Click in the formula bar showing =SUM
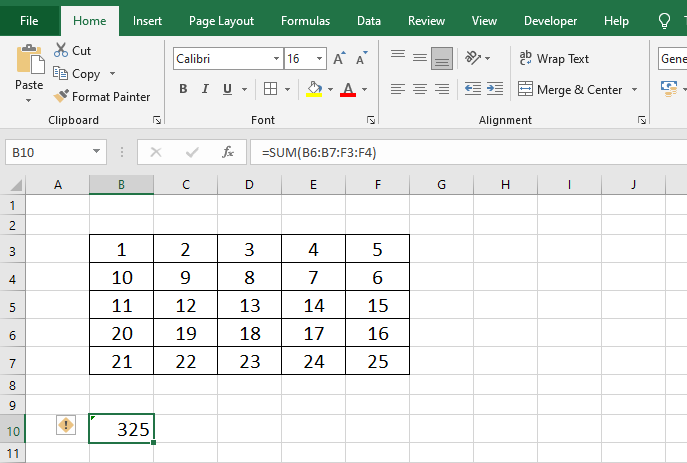Viewport: 687px width, 463px height. 468,152
